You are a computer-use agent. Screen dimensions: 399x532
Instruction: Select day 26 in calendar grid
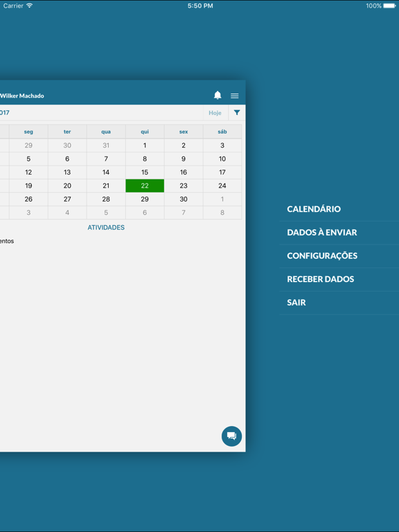pyautogui.click(x=28, y=199)
